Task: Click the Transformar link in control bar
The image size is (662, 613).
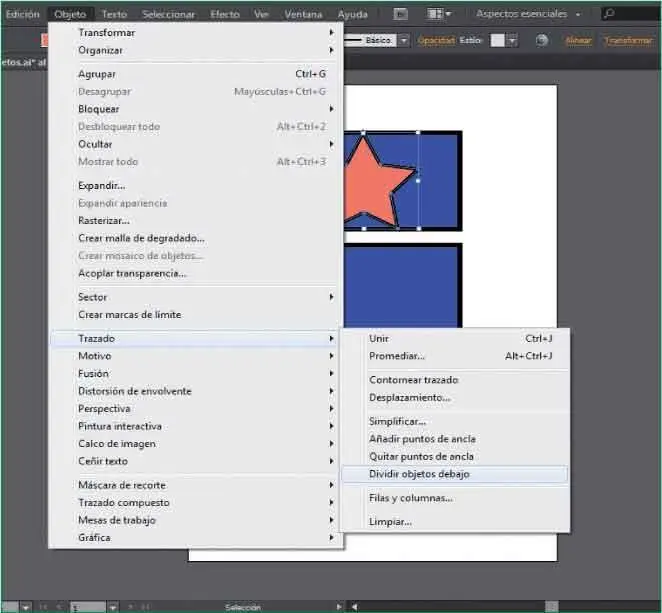Action: (x=629, y=41)
